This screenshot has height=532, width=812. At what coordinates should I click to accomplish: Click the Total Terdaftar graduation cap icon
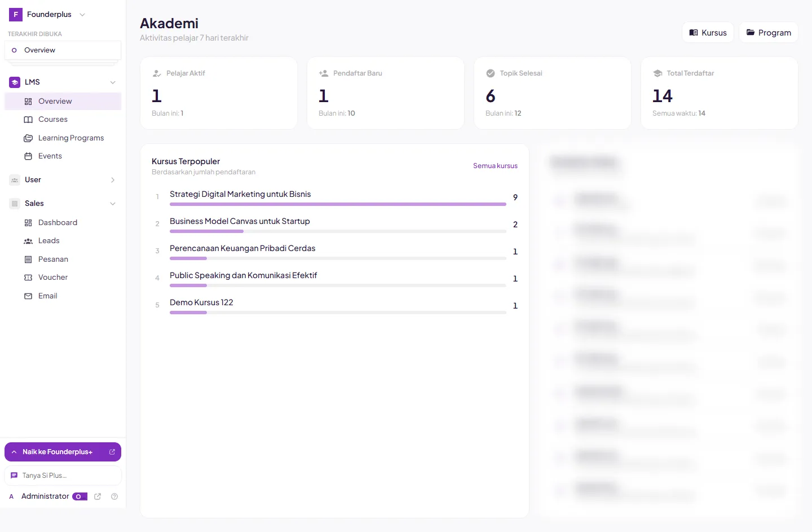pyautogui.click(x=657, y=73)
